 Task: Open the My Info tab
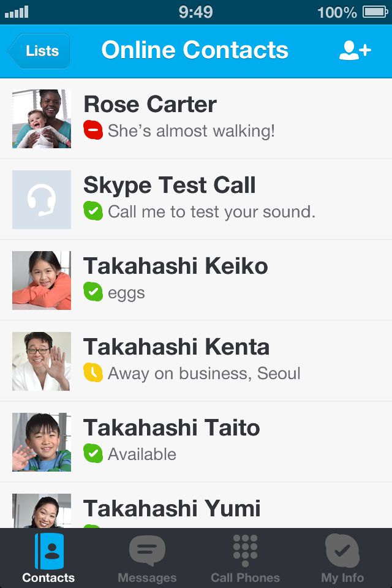(342, 558)
